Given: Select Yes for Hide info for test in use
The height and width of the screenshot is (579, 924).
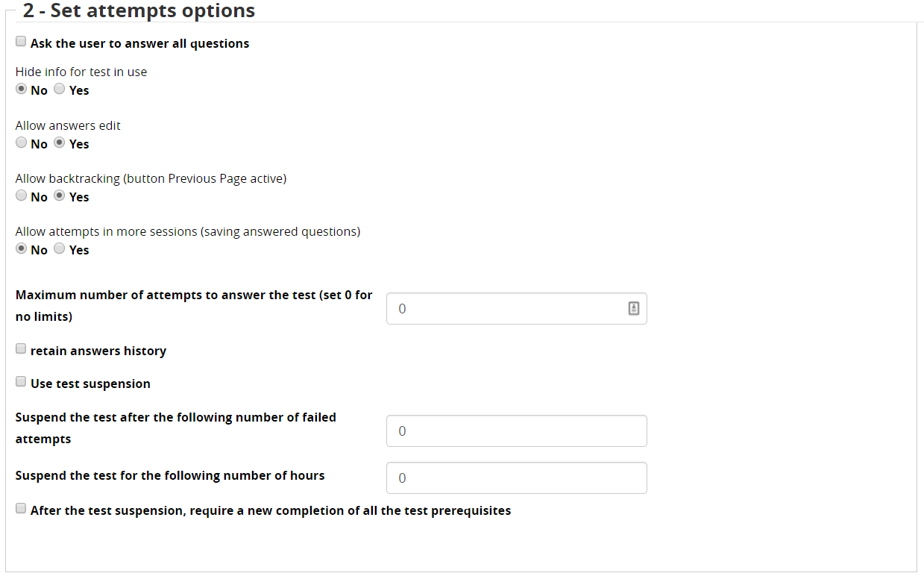Looking at the screenshot, I should pos(59,88).
